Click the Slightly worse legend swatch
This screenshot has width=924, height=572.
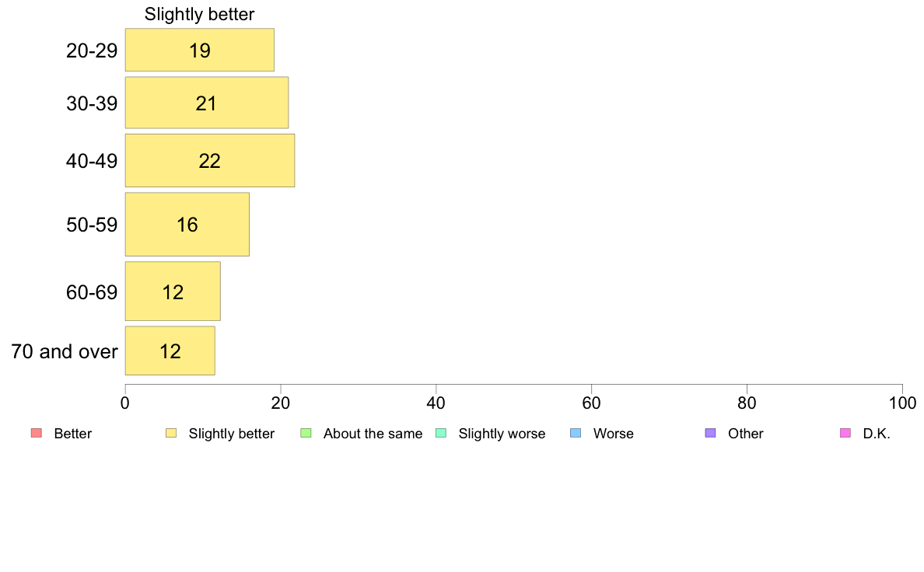441,433
